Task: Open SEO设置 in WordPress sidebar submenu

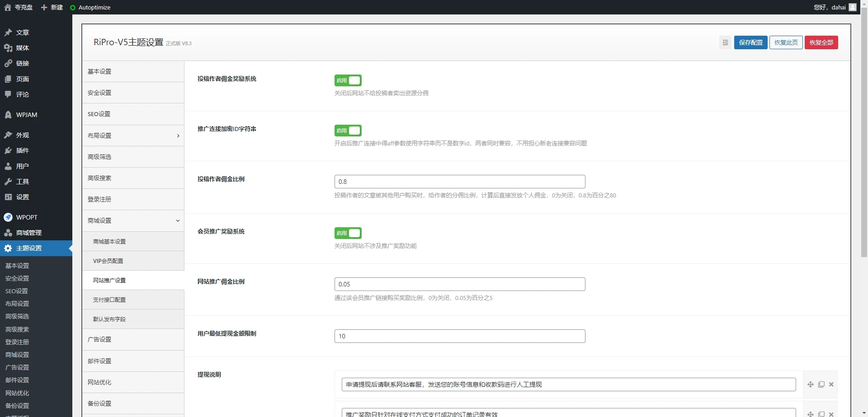Action: (x=17, y=291)
